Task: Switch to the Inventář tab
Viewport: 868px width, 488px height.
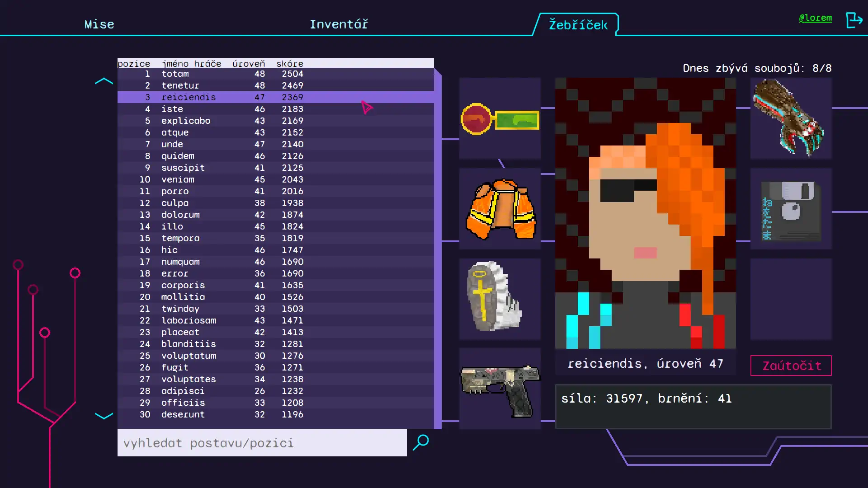Action: pos(339,24)
